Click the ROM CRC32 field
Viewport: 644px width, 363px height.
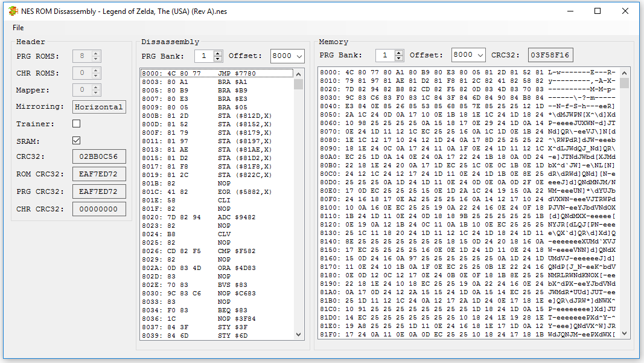pos(98,174)
